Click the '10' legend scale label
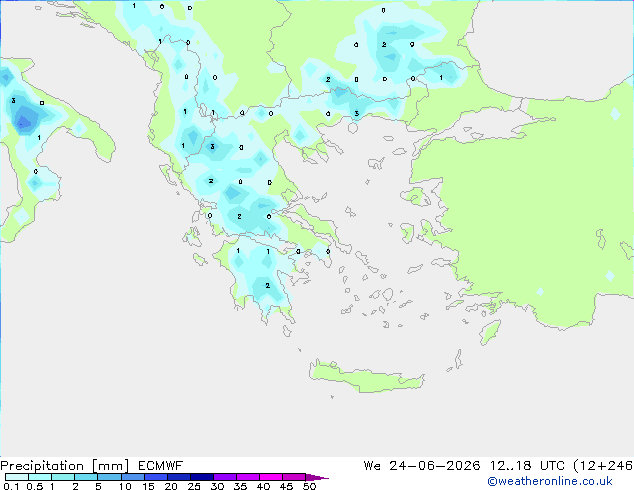 [125, 486]
